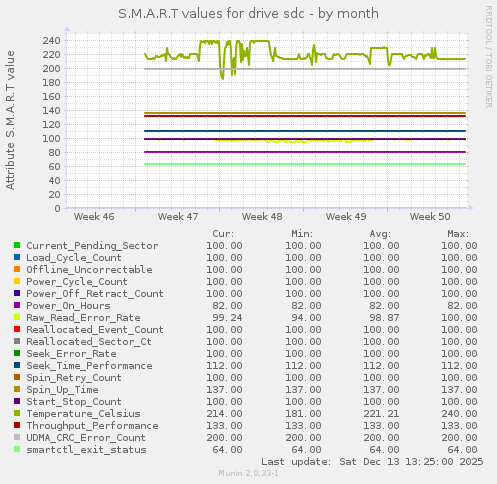Click the Temperature_Celsius minimum value 181.00
The width and height of the screenshot is (497, 484).
click(303, 414)
